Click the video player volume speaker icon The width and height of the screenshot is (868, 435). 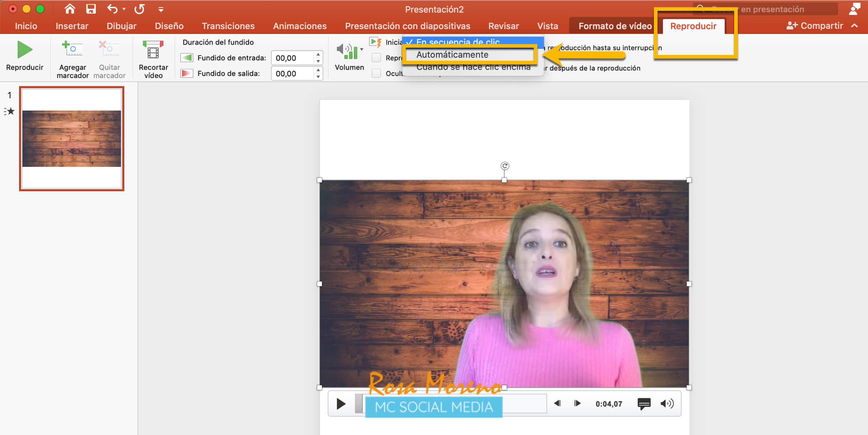click(667, 404)
